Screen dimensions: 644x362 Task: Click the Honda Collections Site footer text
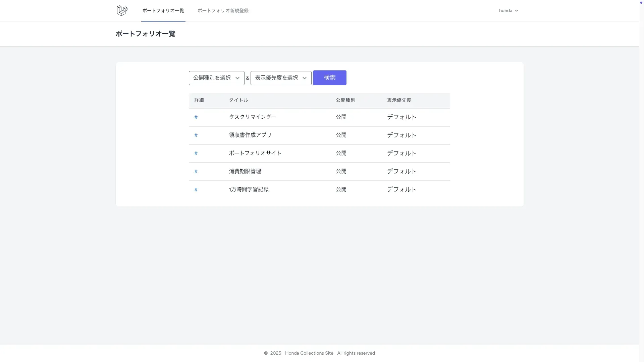(309, 353)
